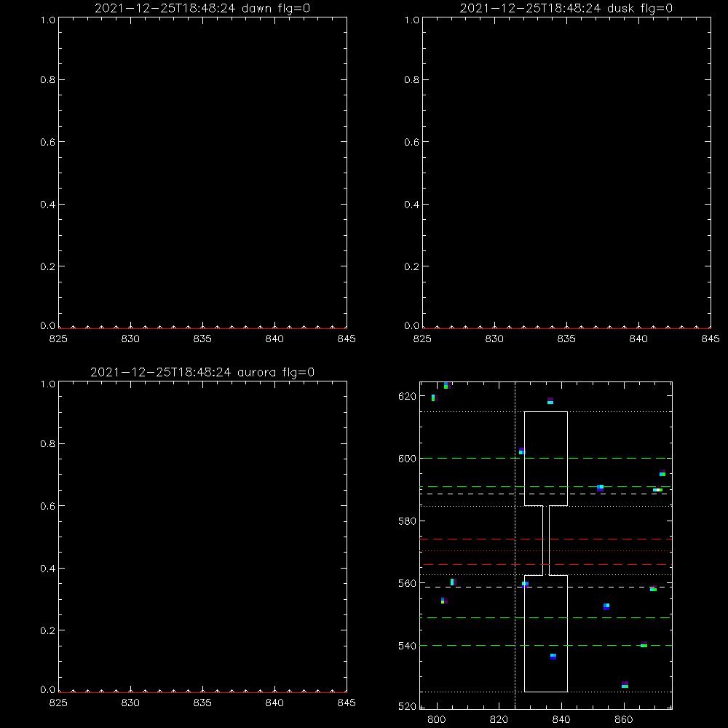Image resolution: width=728 pixels, height=728 pixels.
Task: Click the bright pixel inside the lower white box
Action: point(553,656)
